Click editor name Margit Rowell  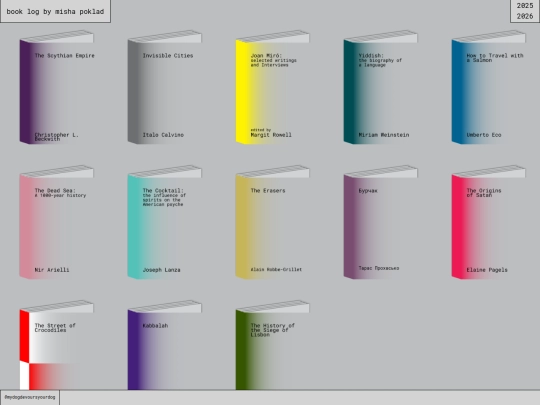click(271, 135)
